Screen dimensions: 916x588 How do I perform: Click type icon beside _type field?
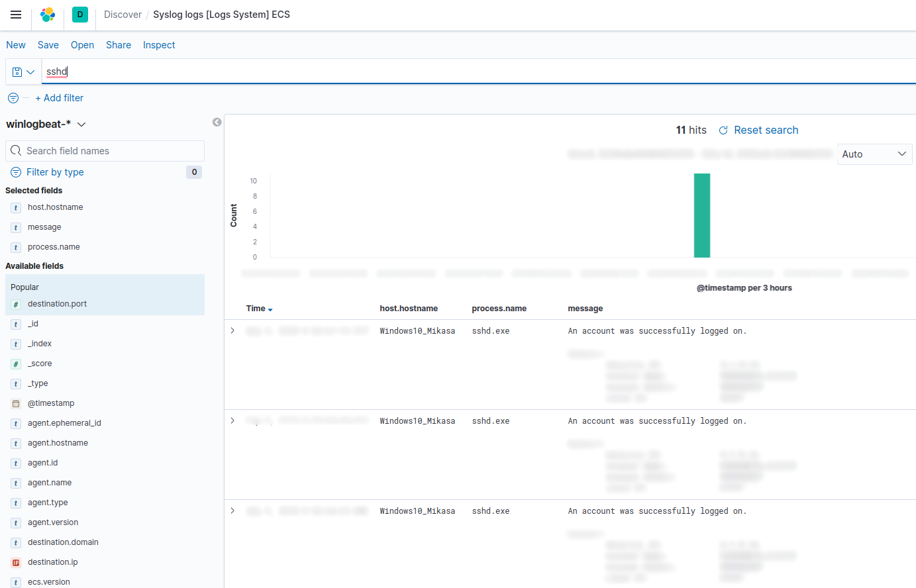click(16, 384)
